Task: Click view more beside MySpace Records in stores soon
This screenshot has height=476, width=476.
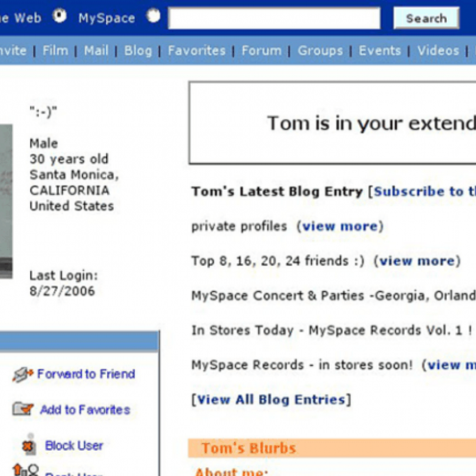Action: pyautogui.click(x=452, y=365)
